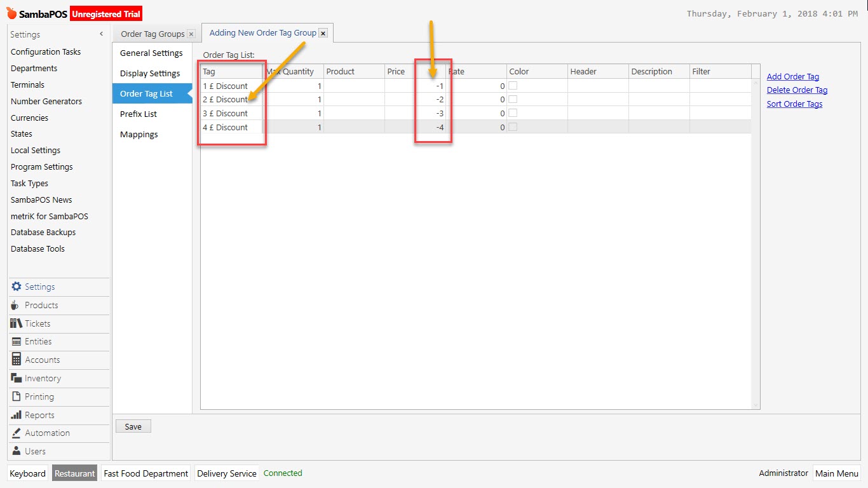Open the Prefix List section
Screen dimensions: 868x488
(x=138, y=114)
